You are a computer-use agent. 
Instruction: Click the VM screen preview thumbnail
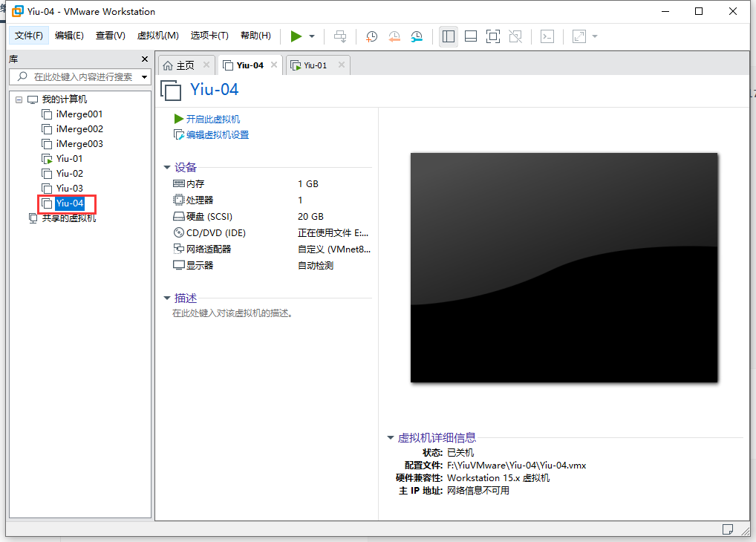pos(564,267)
